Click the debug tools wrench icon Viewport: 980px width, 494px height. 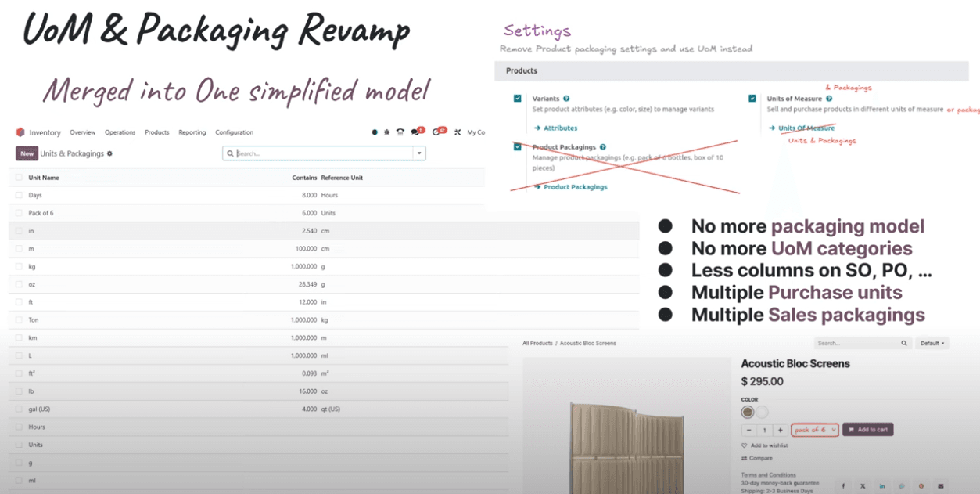[458, 132]
